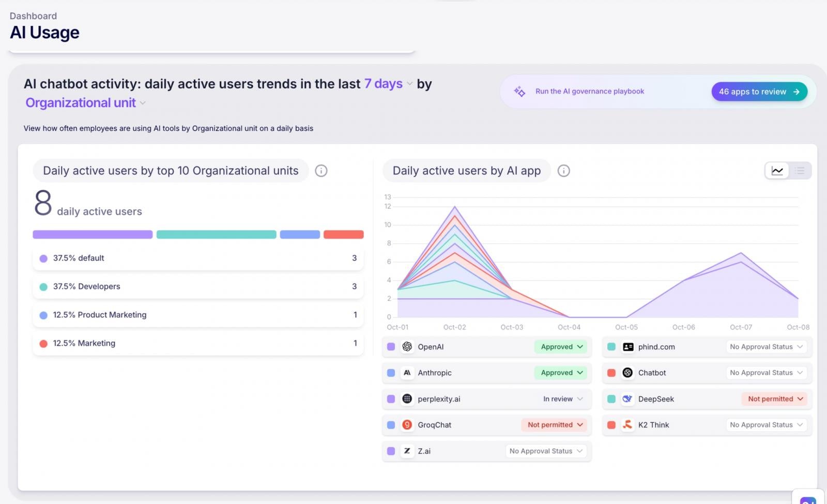Toggle the series checkbox next to Z.ai

(391, 451)
